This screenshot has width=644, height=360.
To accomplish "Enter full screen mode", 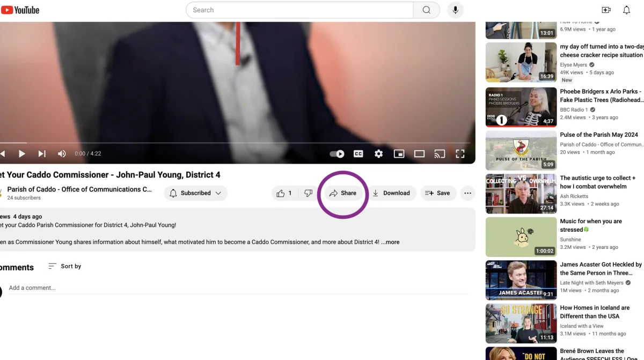I will tap(460, 154).
